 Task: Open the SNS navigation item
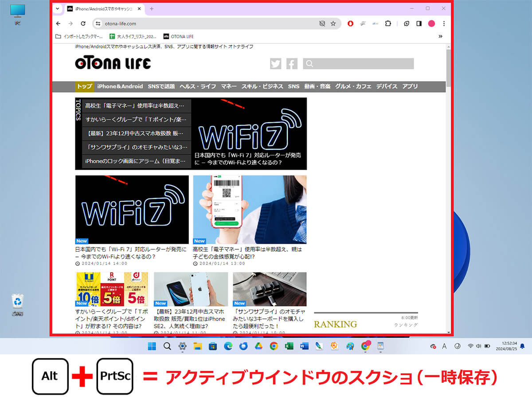(294, 86)
